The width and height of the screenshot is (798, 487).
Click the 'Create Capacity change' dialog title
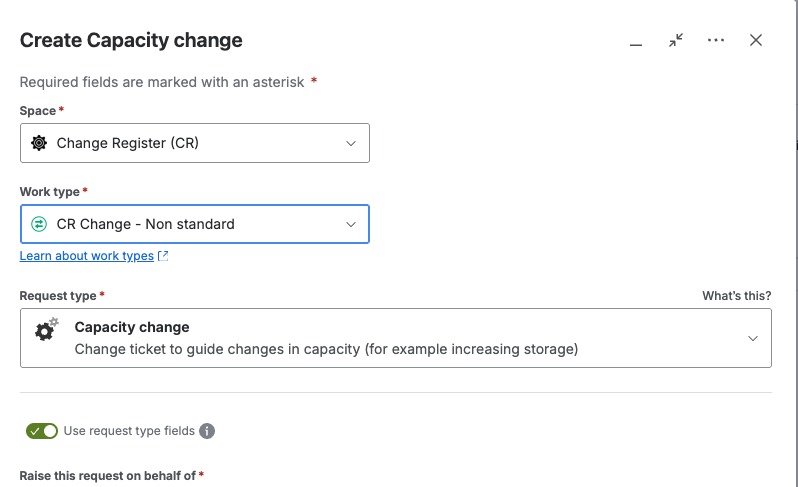[x=131, y=41]
